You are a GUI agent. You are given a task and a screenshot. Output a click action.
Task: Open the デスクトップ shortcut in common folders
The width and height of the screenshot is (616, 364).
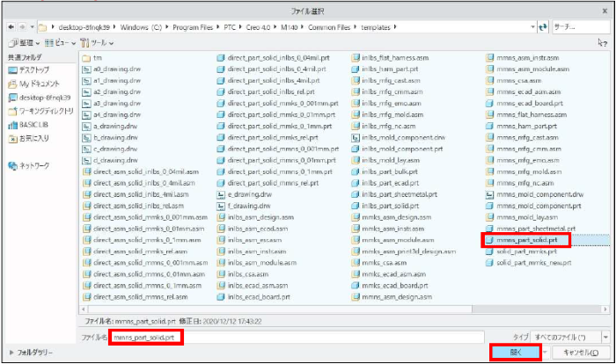point(33,69)
